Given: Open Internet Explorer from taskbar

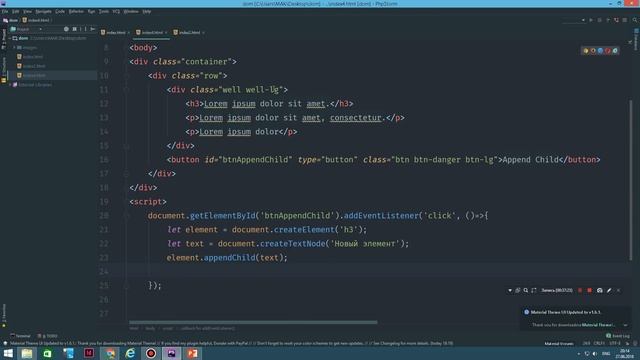Looking at the screenshot, I should (x=130, y=353).
